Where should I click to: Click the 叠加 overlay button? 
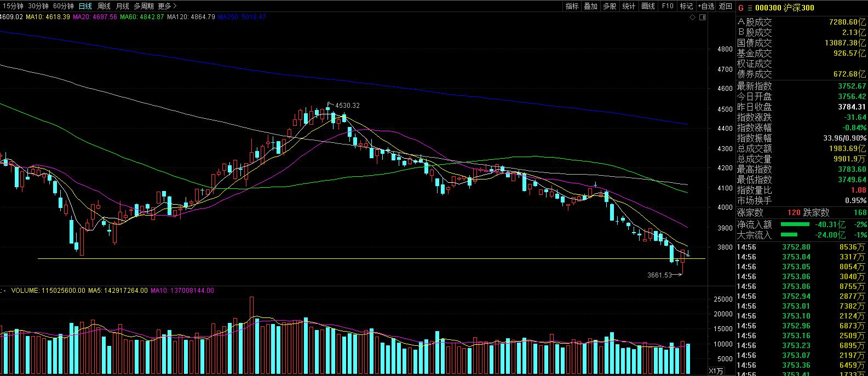click(x=591, y=6)
